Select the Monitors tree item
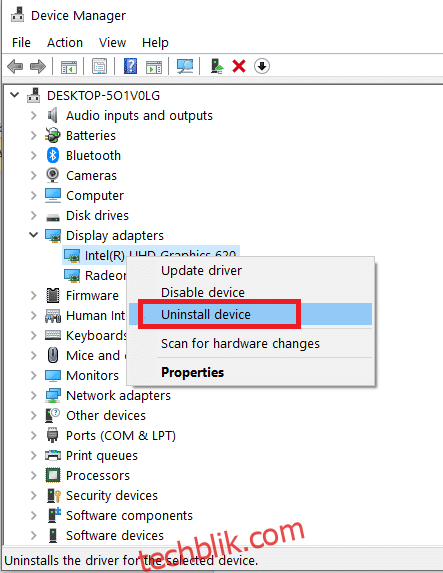 pos(92,376)
